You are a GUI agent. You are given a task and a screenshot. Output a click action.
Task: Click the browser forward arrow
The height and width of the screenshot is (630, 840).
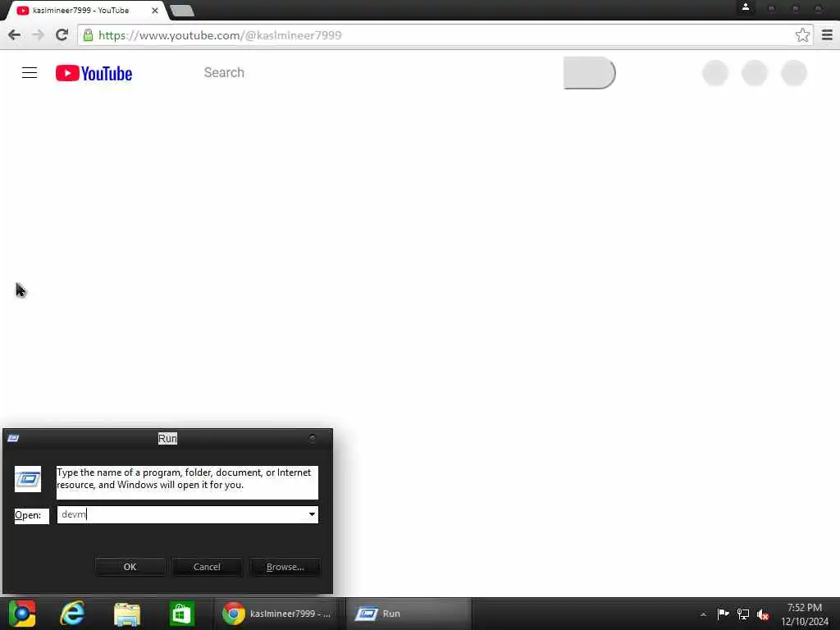tap(38, 35)
